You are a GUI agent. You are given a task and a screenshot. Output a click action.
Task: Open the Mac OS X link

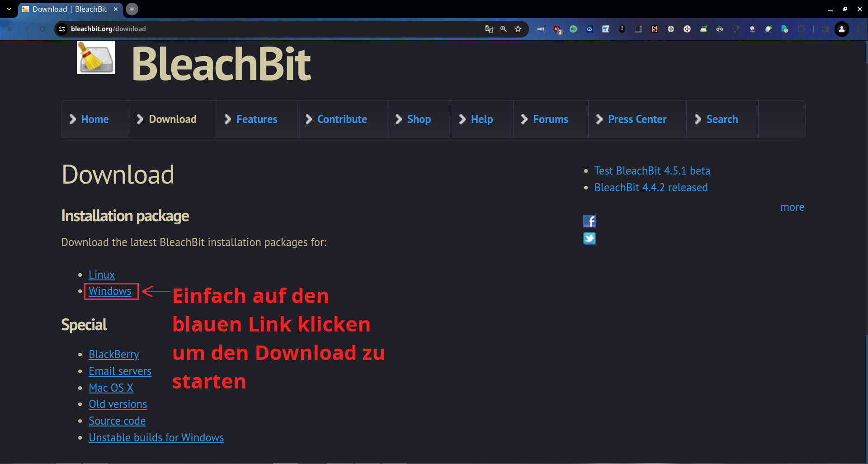point(111,388)
